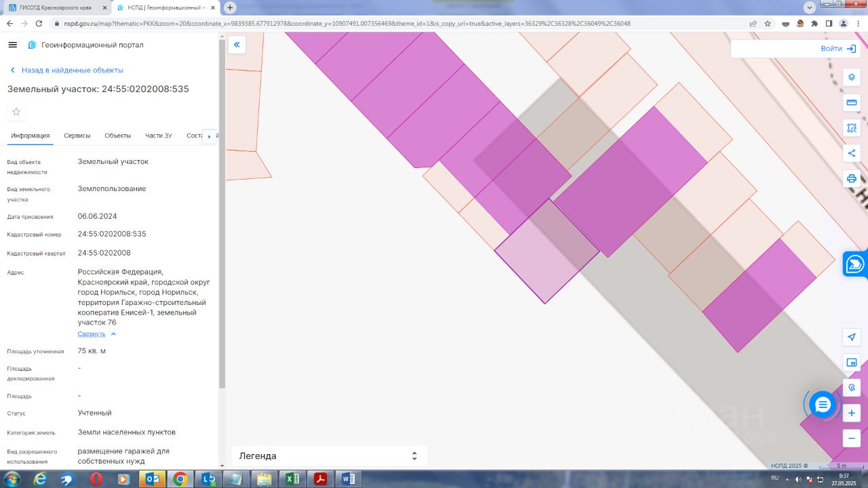The image size is (868, 488).
Task: Open the blue side widget tab
Action: point(856,264)
